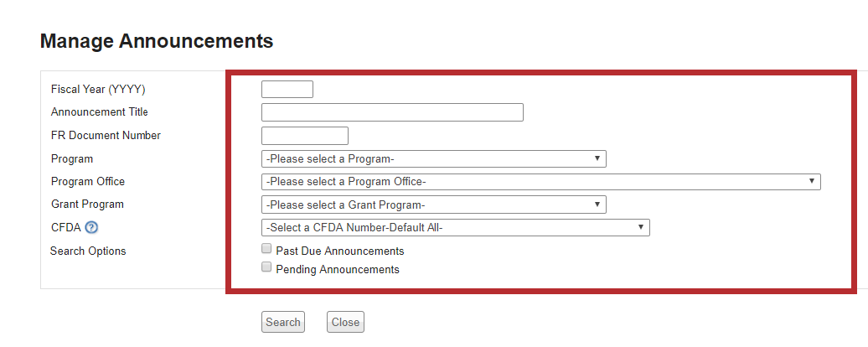The image size is (868, 347).
Task: Tick the Pending Announcements checkbox
Action: (x=266, y=267)
